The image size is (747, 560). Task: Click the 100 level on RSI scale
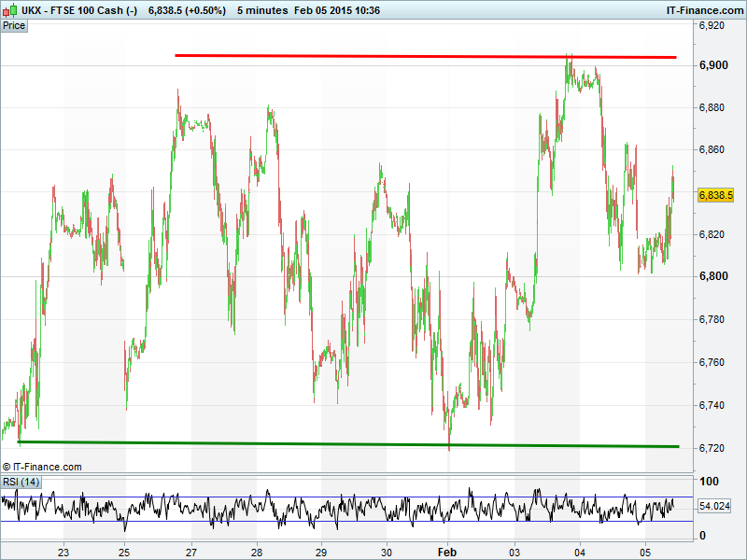coord(709,482)
